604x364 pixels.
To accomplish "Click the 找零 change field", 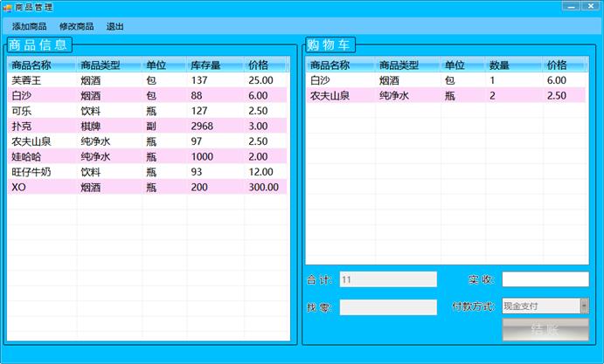I will click(387, 307).
